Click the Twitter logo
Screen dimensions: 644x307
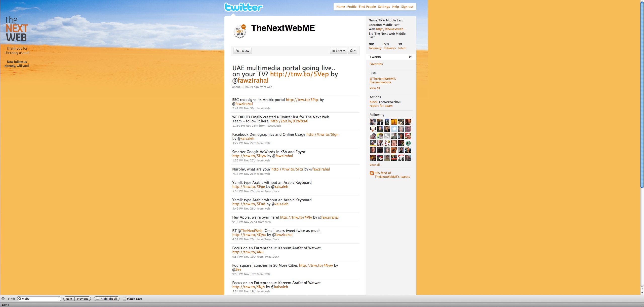[x=244, y=7]
